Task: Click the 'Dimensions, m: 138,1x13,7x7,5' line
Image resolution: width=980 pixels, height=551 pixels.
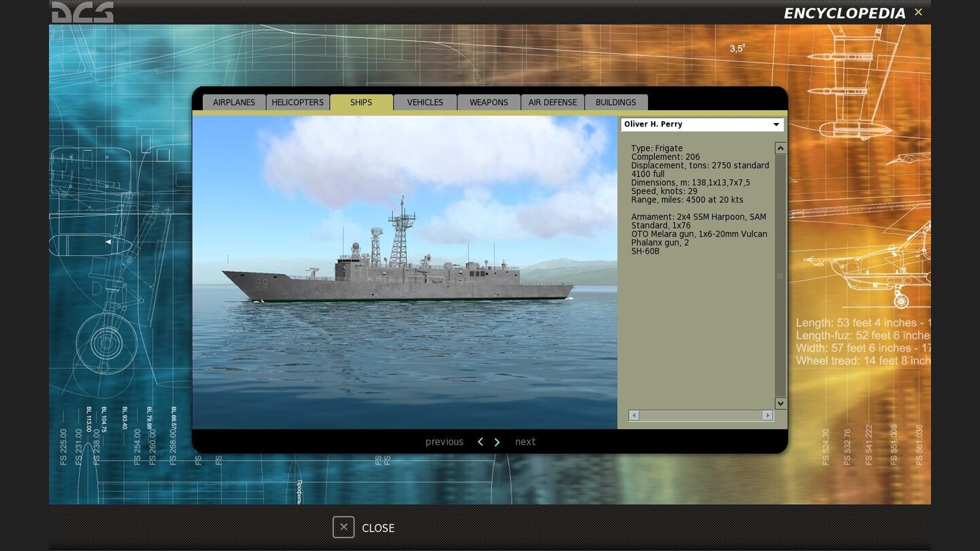Action: click(691, 182)
